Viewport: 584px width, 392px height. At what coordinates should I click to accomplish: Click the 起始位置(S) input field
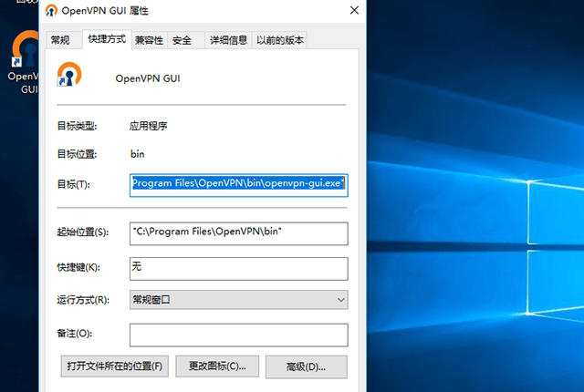point(239,233)
